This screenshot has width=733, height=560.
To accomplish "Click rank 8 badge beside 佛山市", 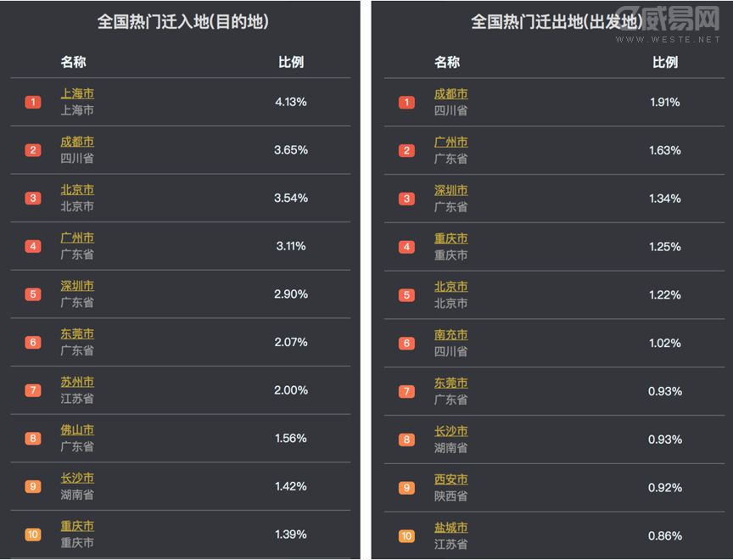I will tap(33, 439).
